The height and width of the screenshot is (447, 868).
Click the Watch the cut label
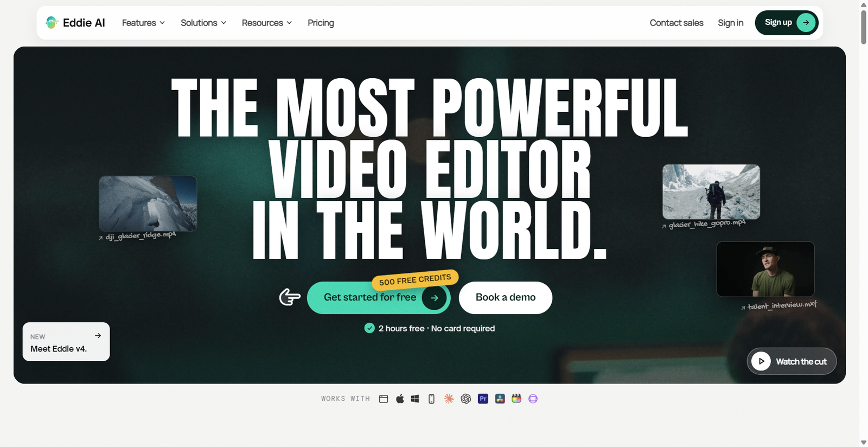coord(801,361)
